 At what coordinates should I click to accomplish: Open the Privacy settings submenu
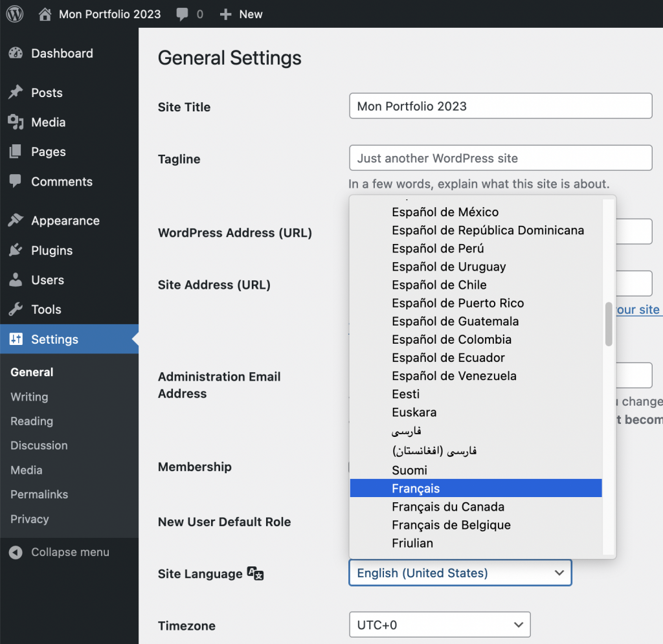point(29,519)
